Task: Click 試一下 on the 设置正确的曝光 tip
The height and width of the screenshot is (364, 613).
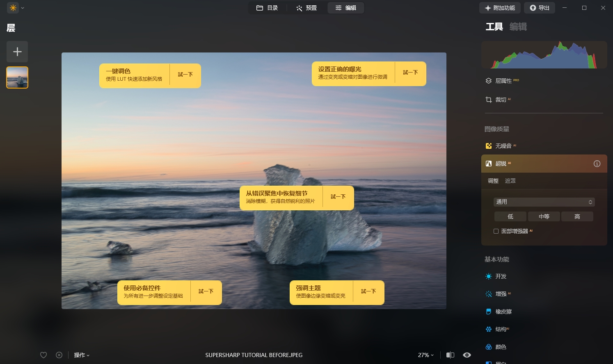Action: [x=410, y=73]
